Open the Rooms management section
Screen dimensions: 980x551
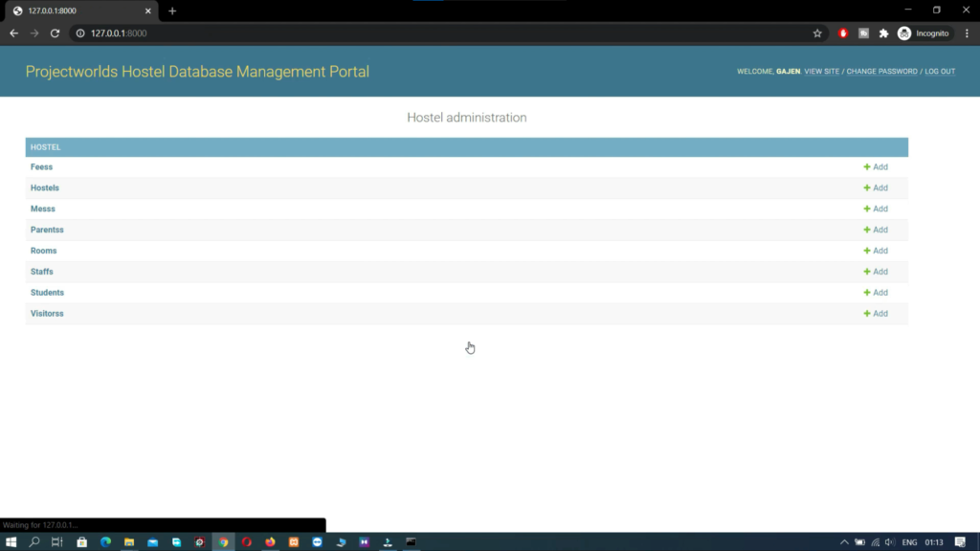pyautogui.click(x=43, y=251)
